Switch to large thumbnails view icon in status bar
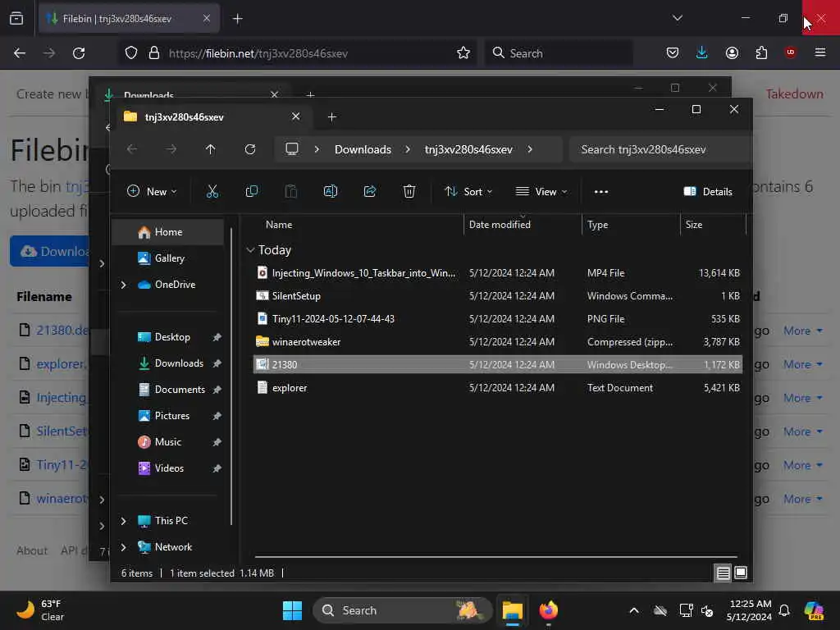This screenshot has width=840, height=630. tap(741, 573)
